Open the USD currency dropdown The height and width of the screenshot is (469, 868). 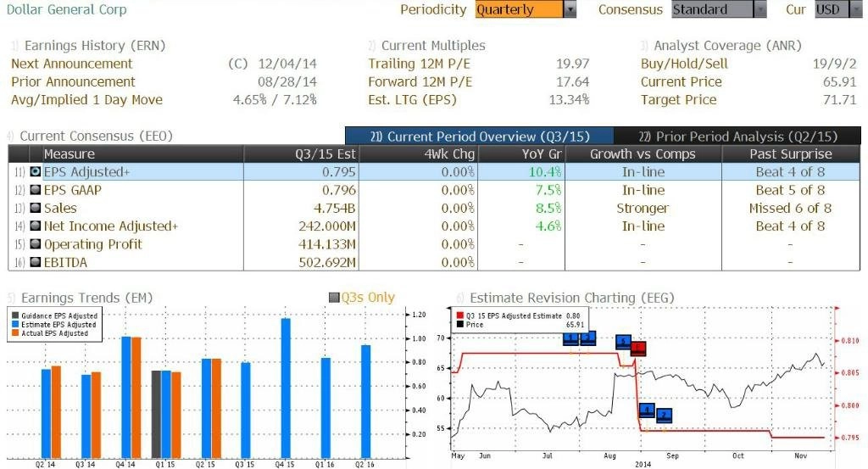pos(838,9)
